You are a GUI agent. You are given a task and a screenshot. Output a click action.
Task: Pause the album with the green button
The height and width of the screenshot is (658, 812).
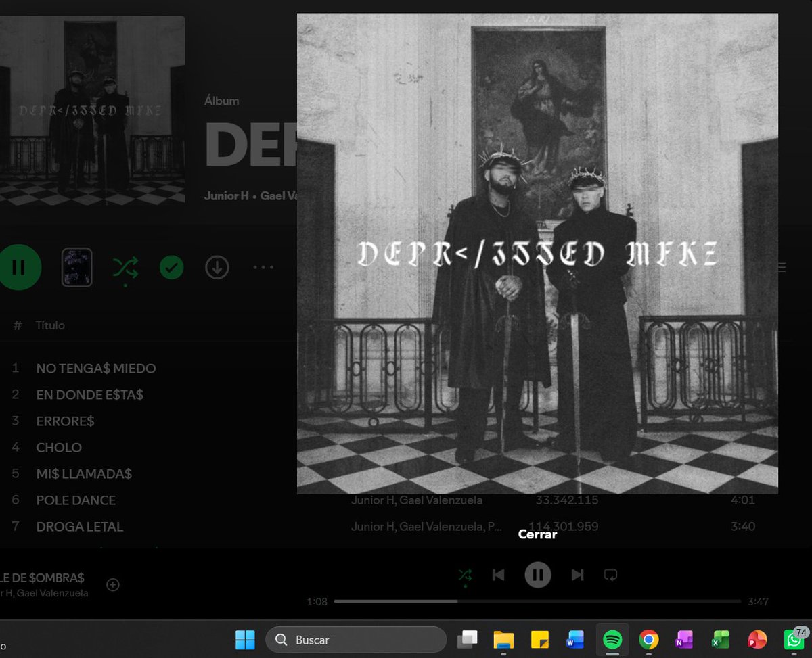(x=19, y=267)
